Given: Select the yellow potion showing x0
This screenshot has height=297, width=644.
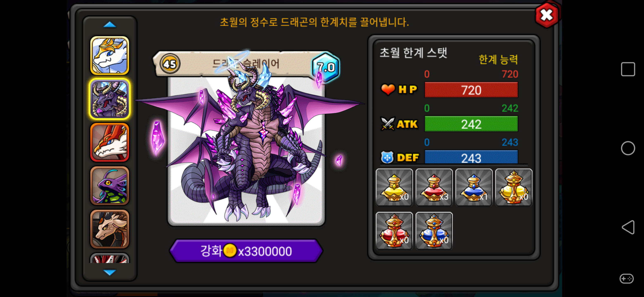Looking at the screenshot, I should [x=394, y=187].
